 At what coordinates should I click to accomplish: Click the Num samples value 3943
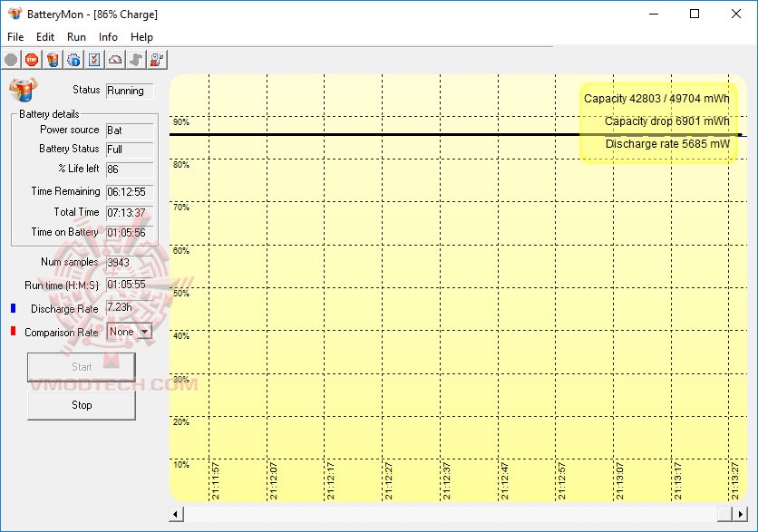click(x=130, y=263)
